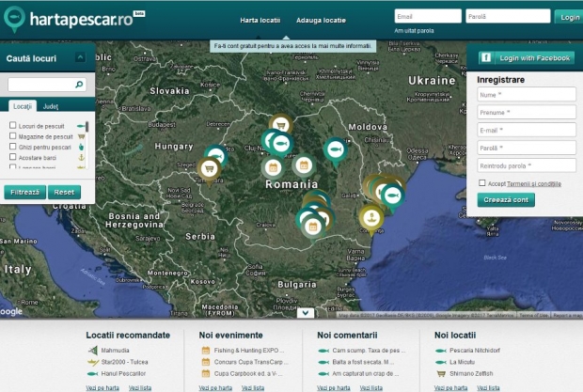Click calendar icon beside Fishing & Hunting EXPO
The image size is (583, 392).
[206, 350]
